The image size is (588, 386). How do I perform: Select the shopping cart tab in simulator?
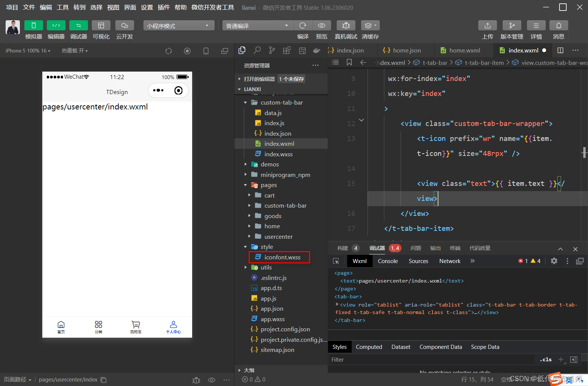tap(136, 327)
